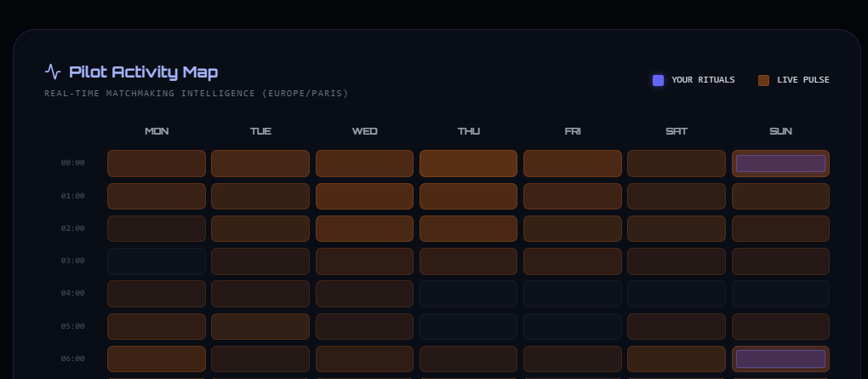This screenshot has width=868, height=379.
Task: Click the Real-Time Matchmaking Intelligence subtitle
Action: coord(197,94)
